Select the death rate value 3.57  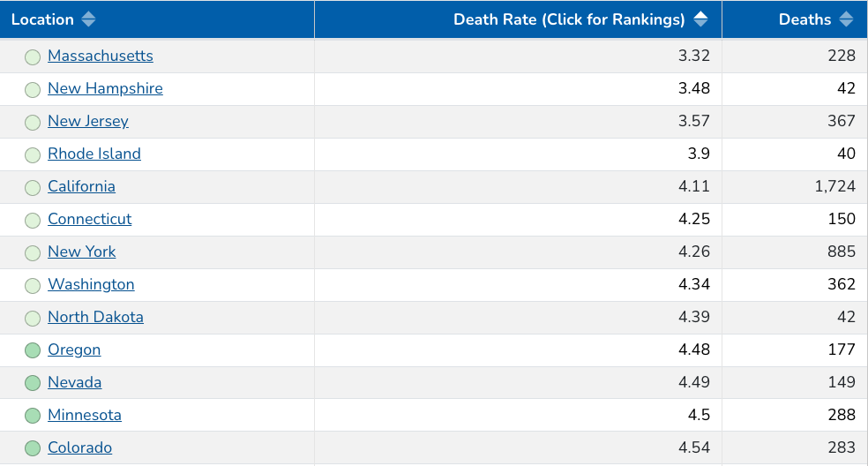tap(694, 121)
